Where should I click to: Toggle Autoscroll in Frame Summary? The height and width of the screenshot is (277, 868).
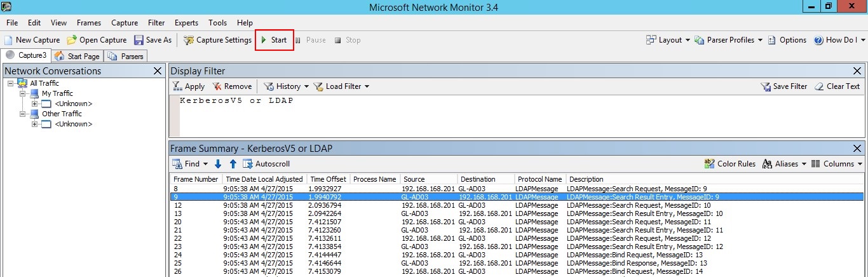(x=266, y=164)
